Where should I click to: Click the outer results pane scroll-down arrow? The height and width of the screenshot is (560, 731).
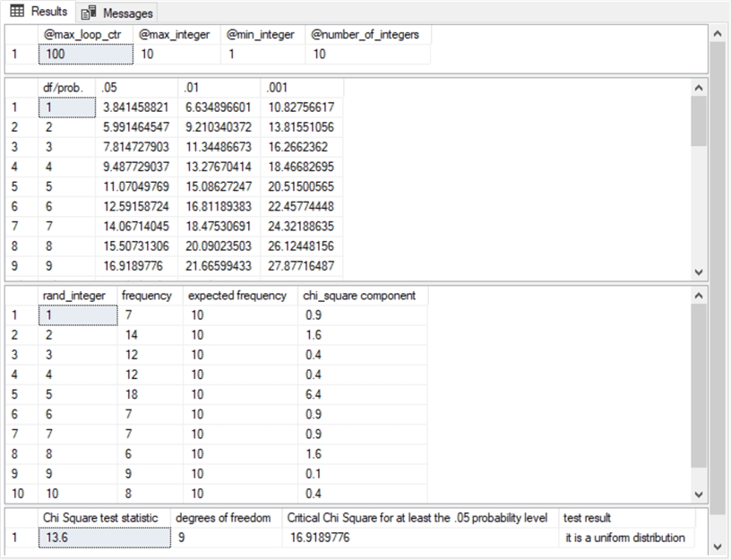pos(717,546)
